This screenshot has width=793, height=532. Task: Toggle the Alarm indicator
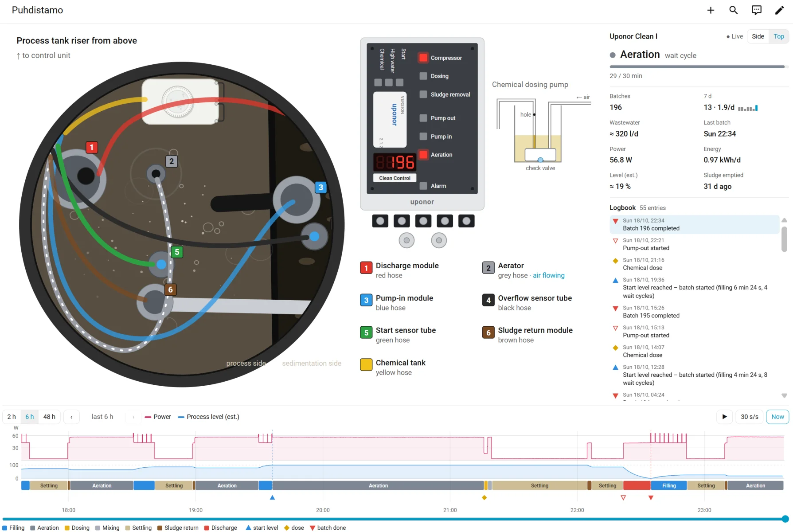click(x=423, y=186)
